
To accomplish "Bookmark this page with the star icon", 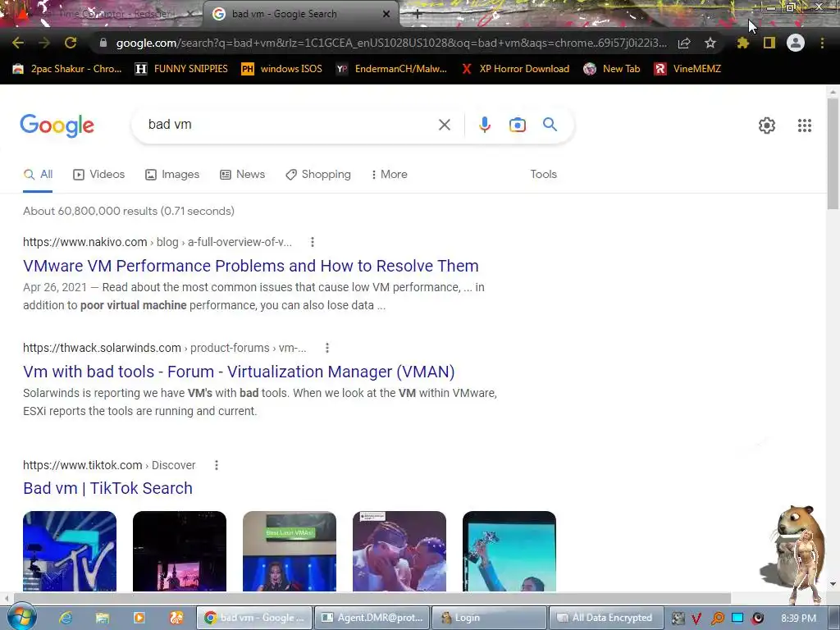I will tap(710, 43).
